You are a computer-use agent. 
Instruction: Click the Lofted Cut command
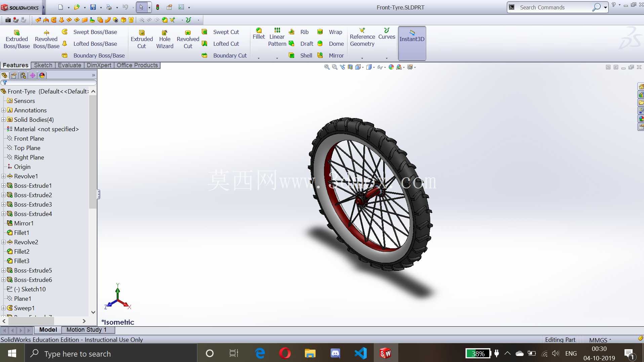220,44
